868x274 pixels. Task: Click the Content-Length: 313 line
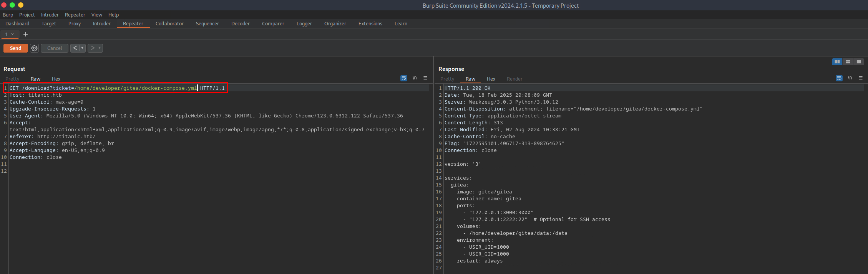pyautogui.click(x=474, y=122)
